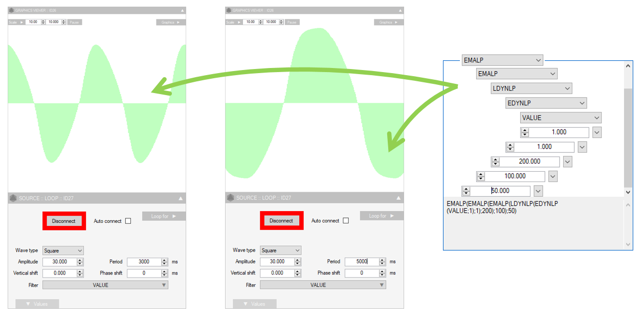Image resolution: width=644 pixels, height=318 pixels.
Task: Click the Amplitude field in Period 3000 panel
Action: point(59,262)
